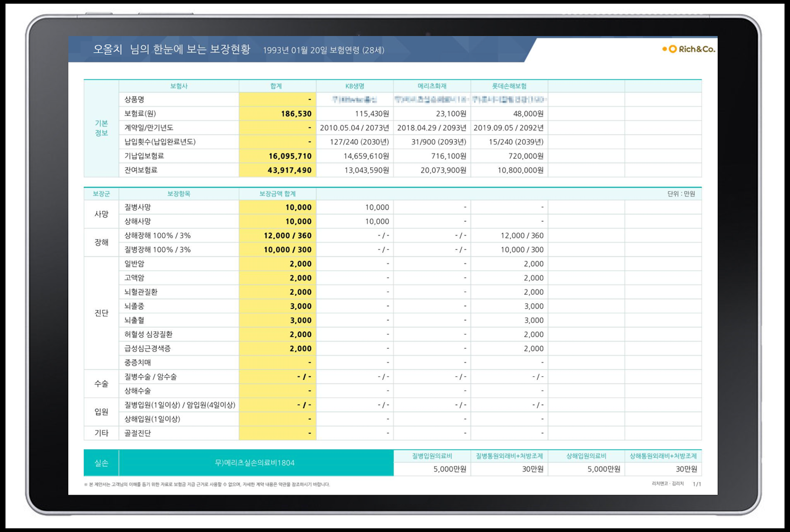Click the 기납입보험료 total 16,095,710
The image size is (790, 532).
(x=290, y=156)
